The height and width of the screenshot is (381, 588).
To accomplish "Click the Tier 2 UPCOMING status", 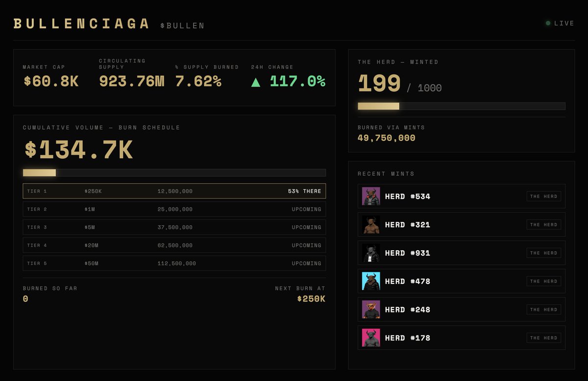I will (307, 209).
